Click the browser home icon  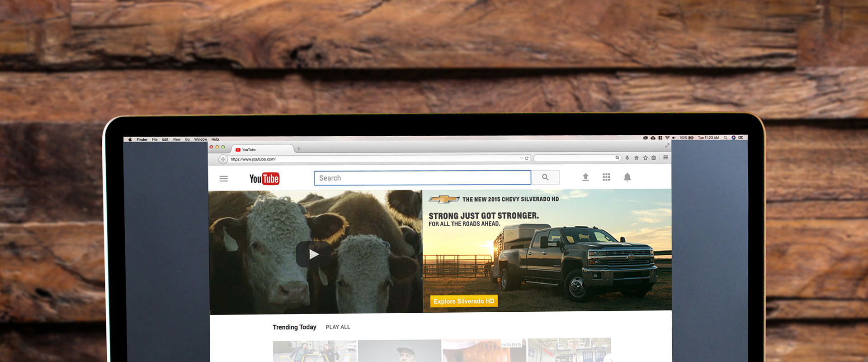pos(637,158)
